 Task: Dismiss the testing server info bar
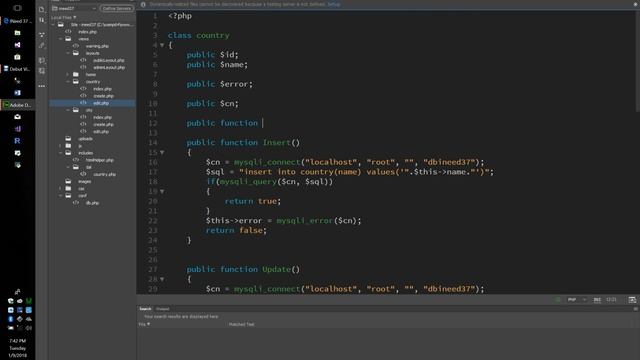pos(636,4)
